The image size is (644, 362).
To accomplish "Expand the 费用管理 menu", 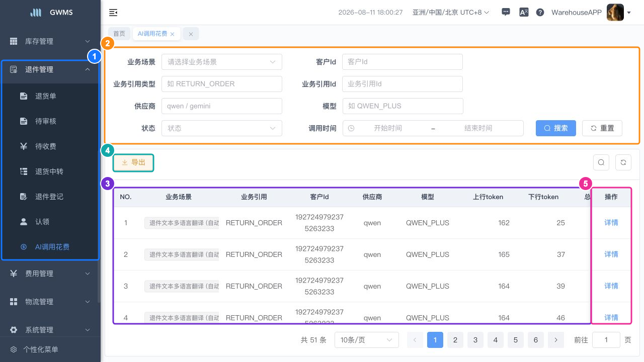I will [x=50, y=274].
